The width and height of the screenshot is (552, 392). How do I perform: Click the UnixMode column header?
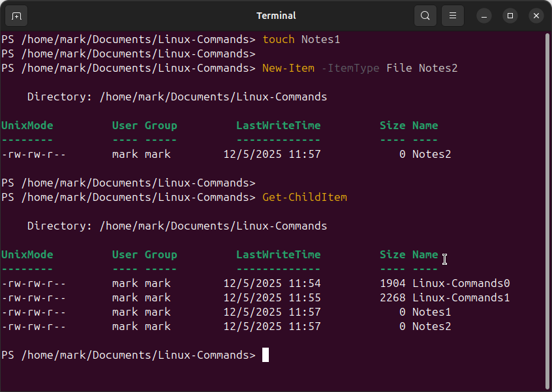[x=27, y=254]
